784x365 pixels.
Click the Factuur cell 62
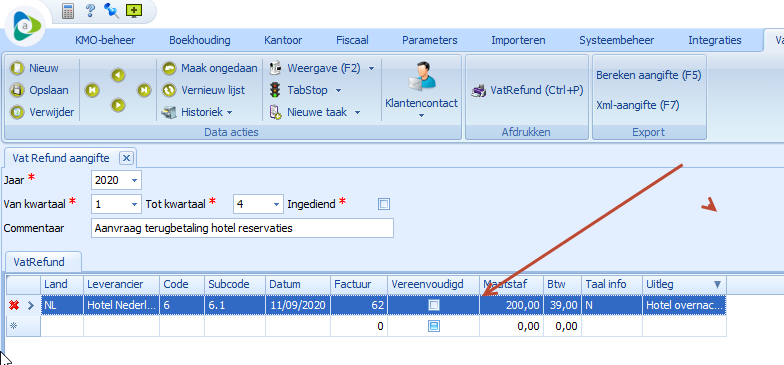click(359, 305)
